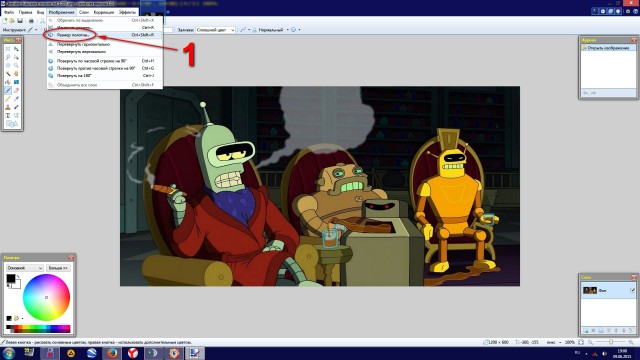Screen dimensions: 640x360
Task: Select the Gradient tool
Action: click(16, 82)
